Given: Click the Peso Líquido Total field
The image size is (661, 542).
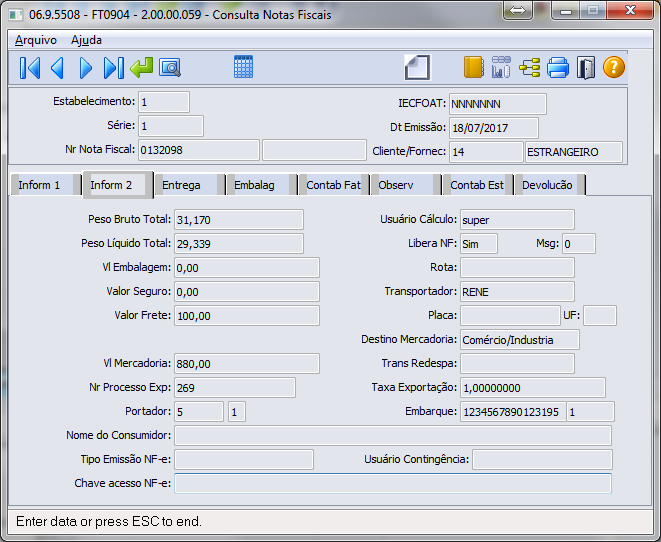Looking at the screenshot, I should (239, 244).
